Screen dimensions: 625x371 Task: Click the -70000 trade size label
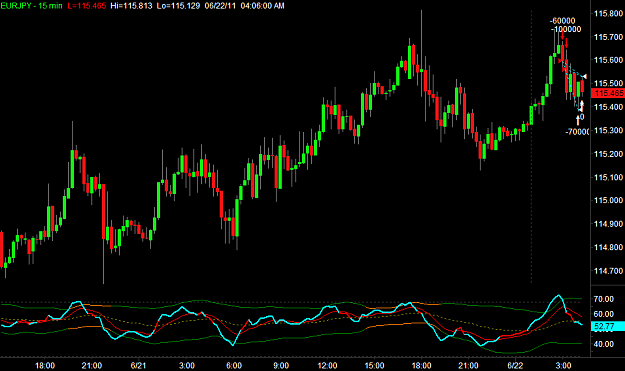pos(577,132)
